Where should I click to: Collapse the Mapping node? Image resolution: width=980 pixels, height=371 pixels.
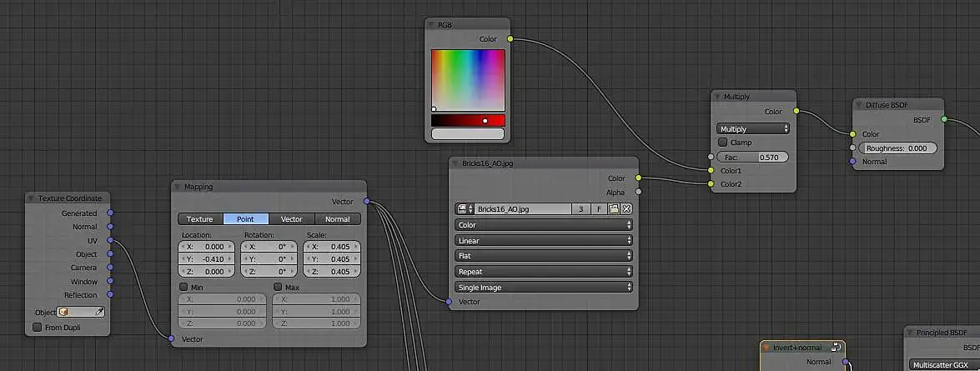177,186
